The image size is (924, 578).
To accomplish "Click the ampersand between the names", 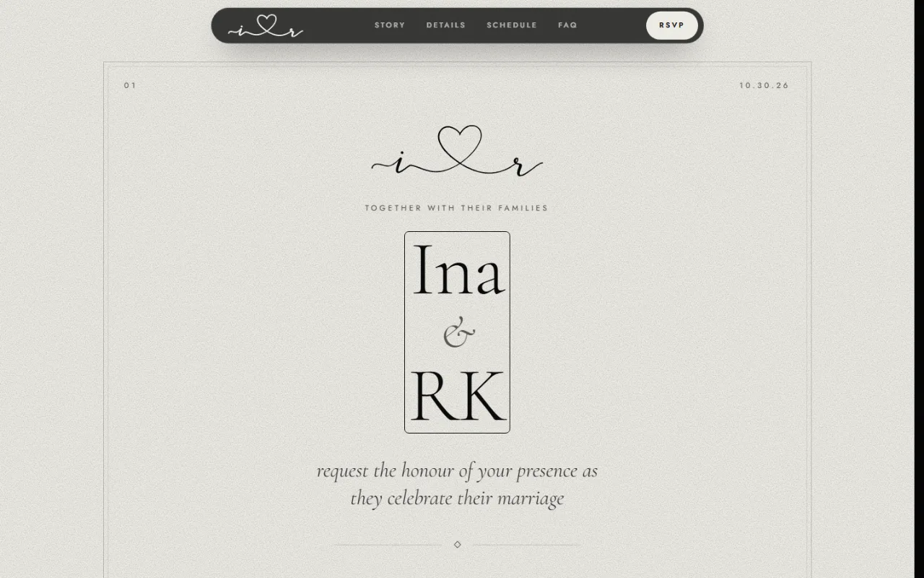I will [x=458, y=333].
